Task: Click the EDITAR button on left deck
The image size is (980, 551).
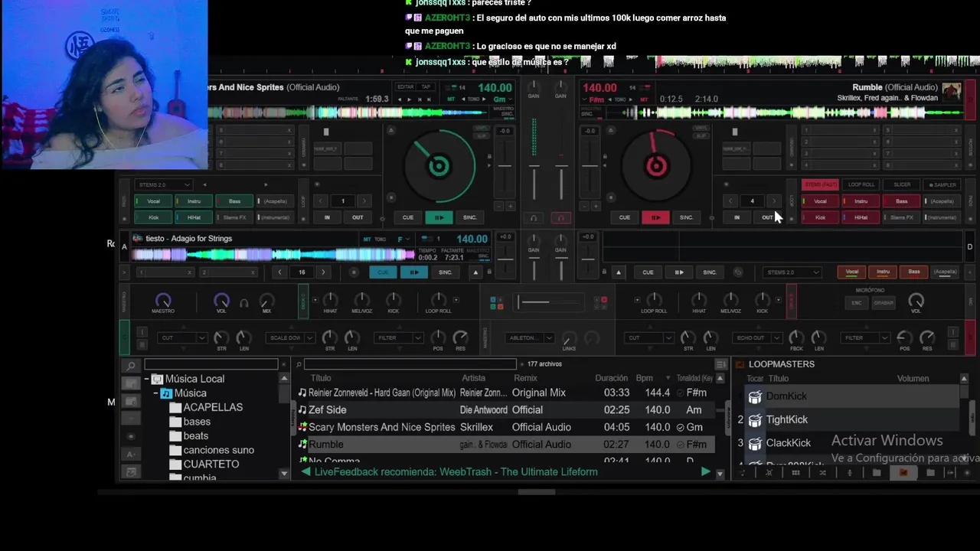Action: click(405, 86)
